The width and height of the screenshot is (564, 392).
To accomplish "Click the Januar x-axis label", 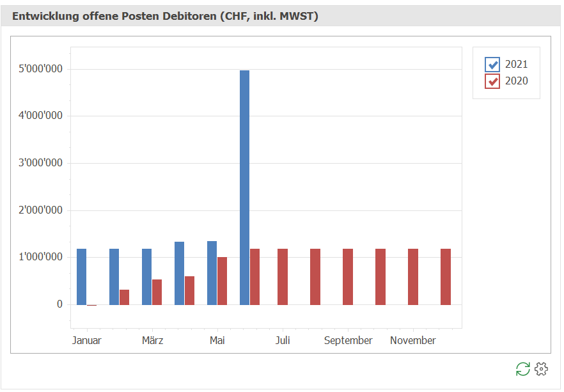I will (87, 340).
